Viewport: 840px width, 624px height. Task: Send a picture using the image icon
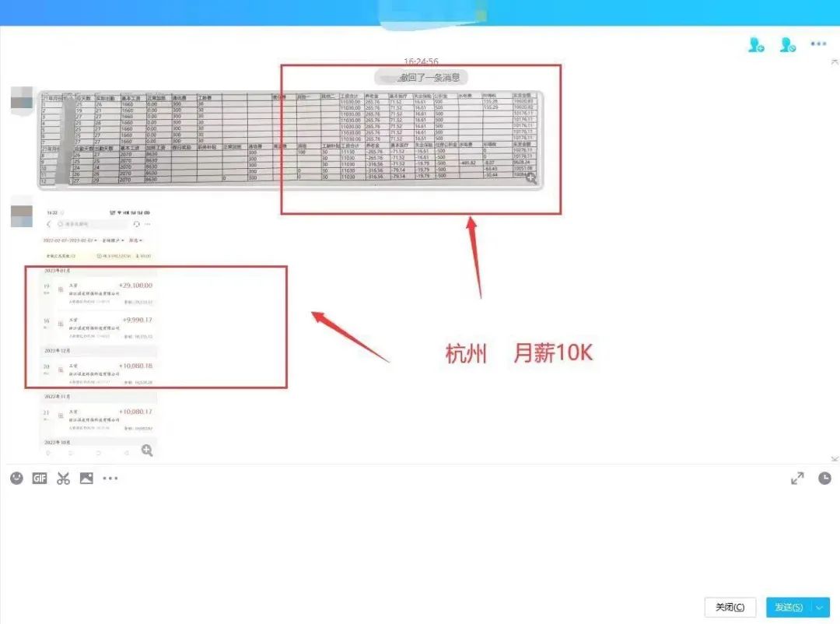pos(86,479)
